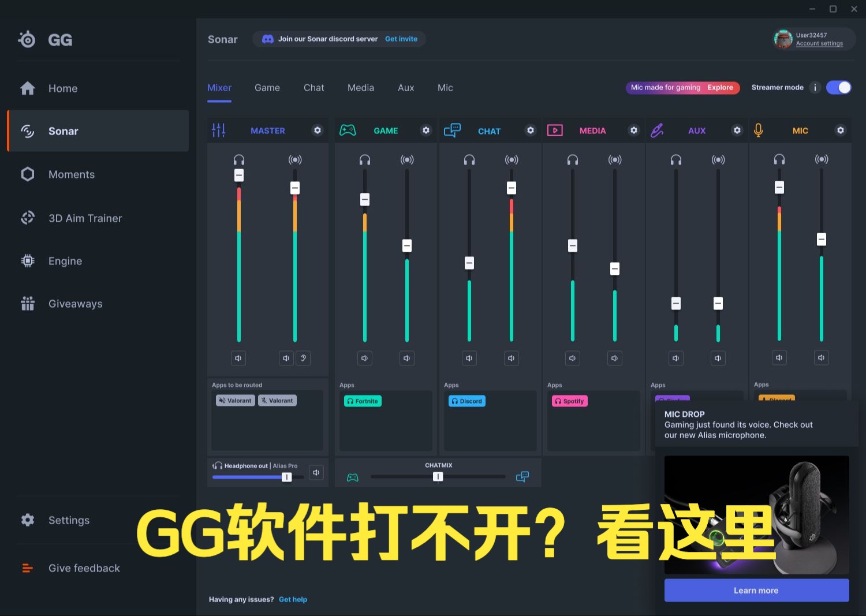Click the CHATMIX balance slider handle
Screen dimensions: 866x616
(x=438, y=476)
